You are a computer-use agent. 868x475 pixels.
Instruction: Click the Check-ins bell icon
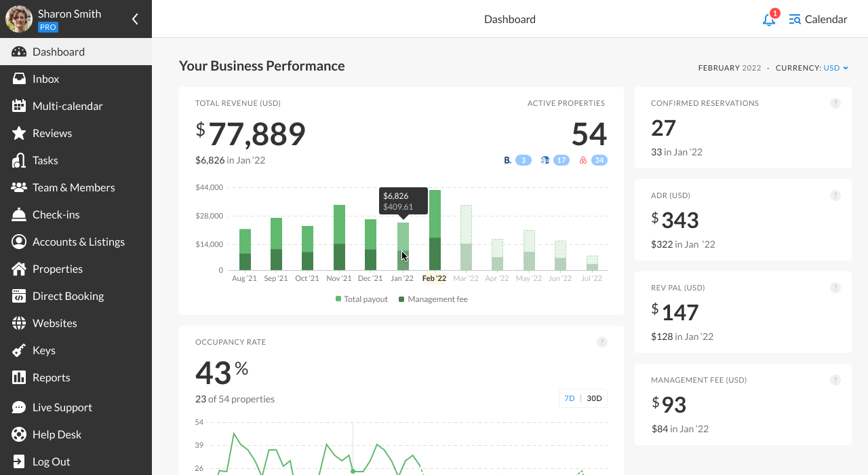pos(19,214)
